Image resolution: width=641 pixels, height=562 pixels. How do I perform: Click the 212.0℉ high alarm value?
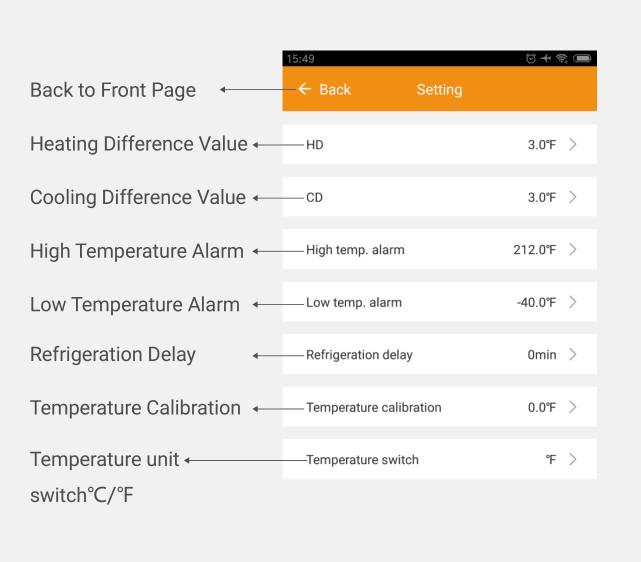pyautogui.click(x=534, y=250)
